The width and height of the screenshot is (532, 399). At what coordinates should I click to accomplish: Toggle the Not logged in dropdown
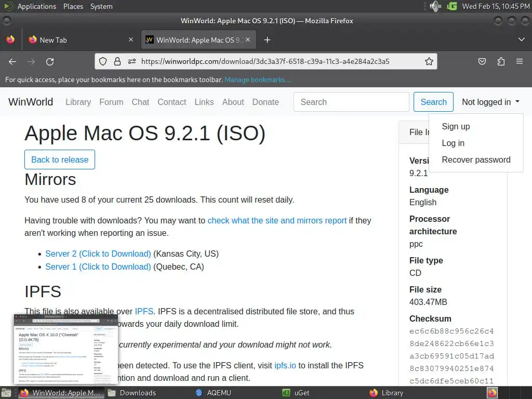[x=490, y=102]
